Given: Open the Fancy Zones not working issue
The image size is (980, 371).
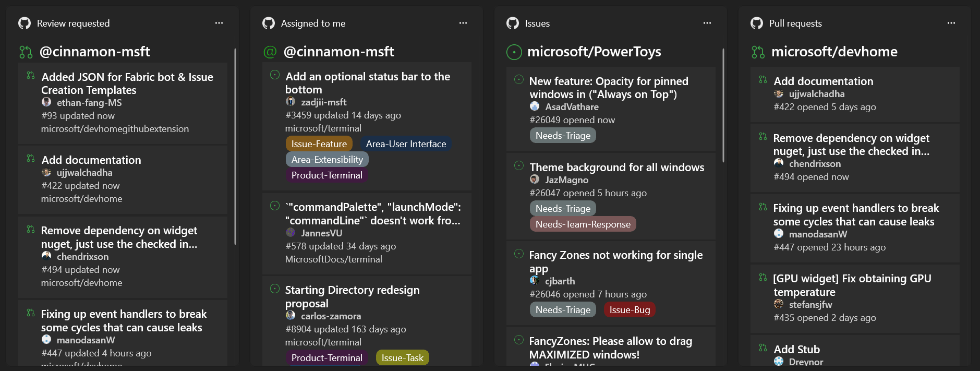Looking at the screenshot, I should click(x=616, y=261).
